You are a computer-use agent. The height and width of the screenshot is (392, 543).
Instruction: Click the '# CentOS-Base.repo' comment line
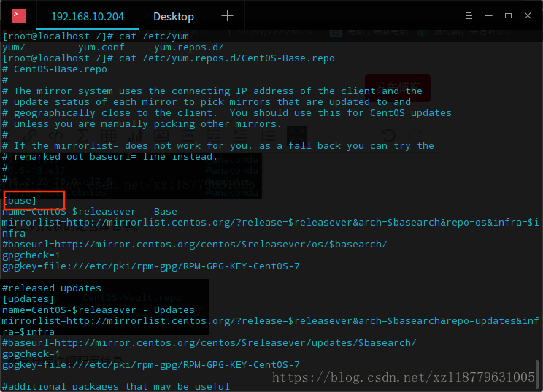click(55, 69)
